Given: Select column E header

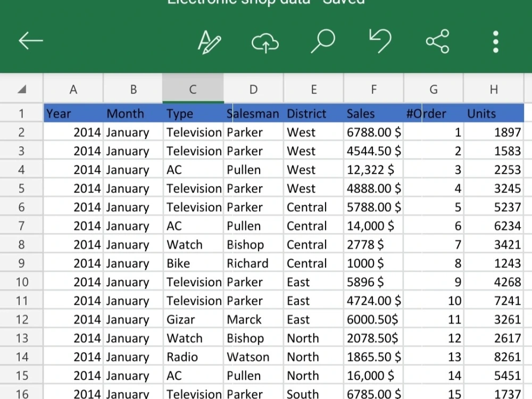Looking at the screenshot, I should coord(314,89).
